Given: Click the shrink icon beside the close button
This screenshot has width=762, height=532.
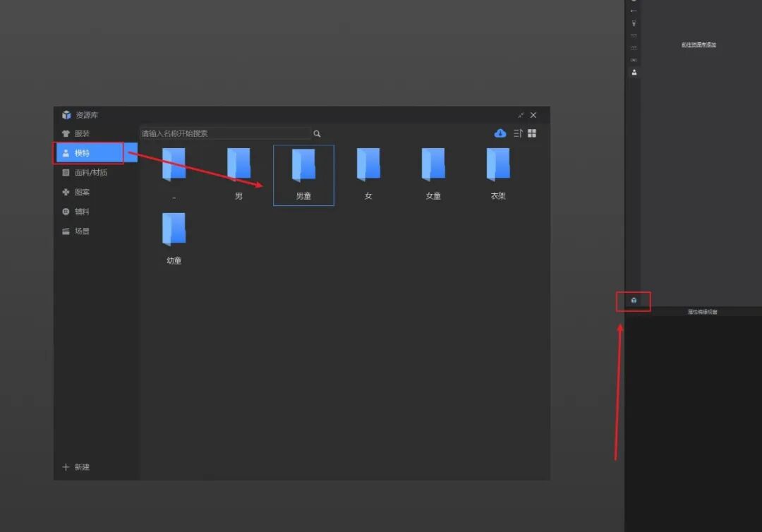Looking at the screenshot, I should click(521, 115).
